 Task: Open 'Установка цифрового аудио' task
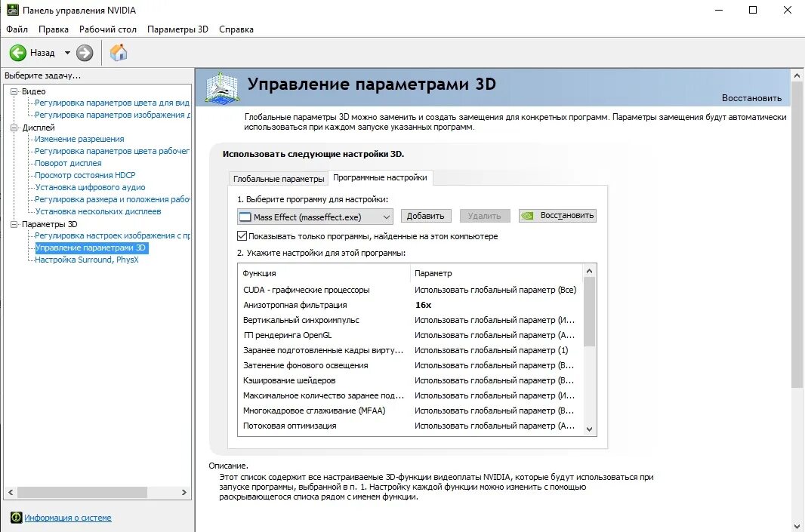(x=91, y=187)
